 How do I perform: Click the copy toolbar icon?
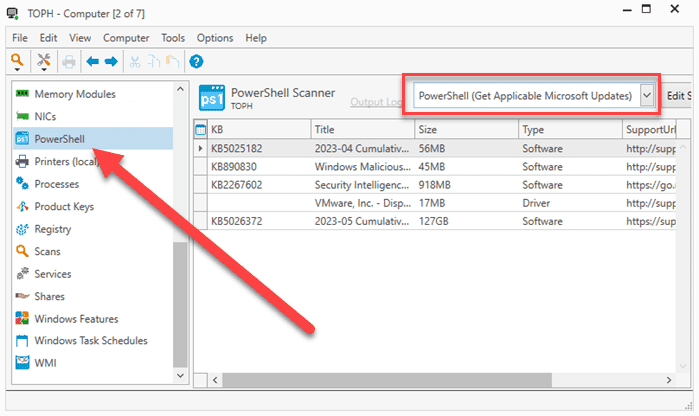click(154, 62)
